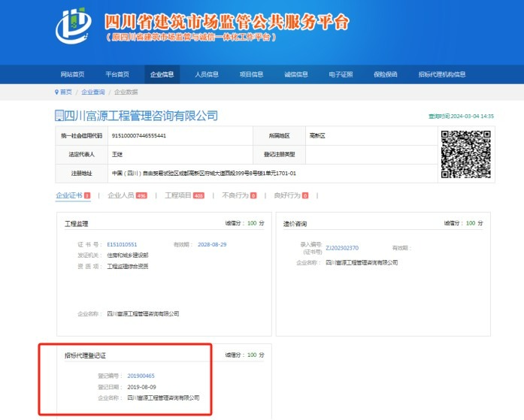Open certificate ZJ202302370 link
Viewport: 524px width, 420px height.
click(x=342, y=248)
